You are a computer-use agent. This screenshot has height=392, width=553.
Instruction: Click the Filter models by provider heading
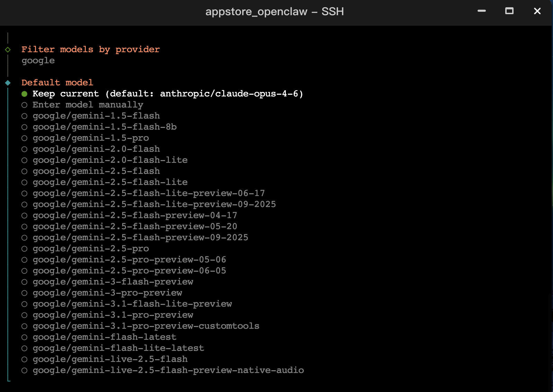click(91, 49)
